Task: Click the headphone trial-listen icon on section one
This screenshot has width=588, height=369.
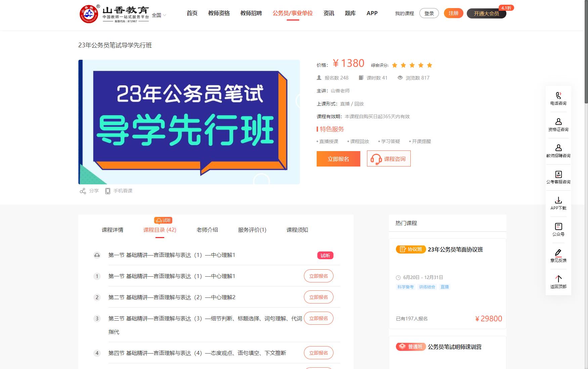Action: pyautogui.click(x=97, y=255)
